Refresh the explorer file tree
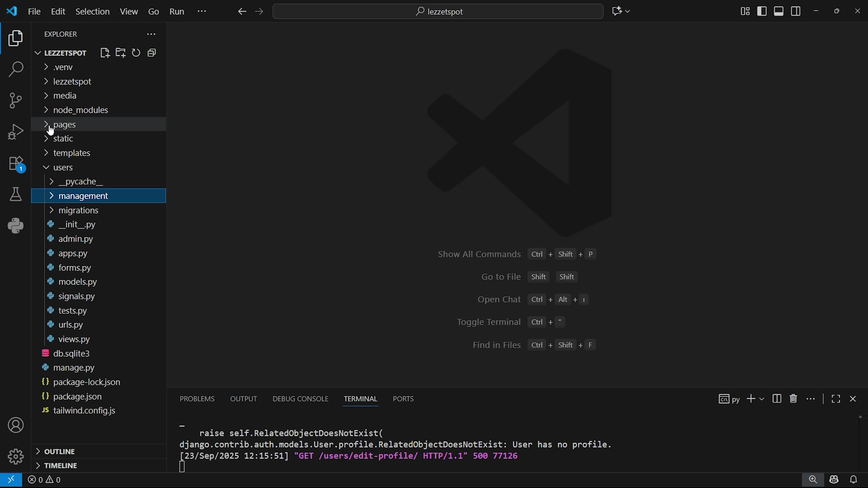Viewport: 868px width, 488px height. coord(136,53)
